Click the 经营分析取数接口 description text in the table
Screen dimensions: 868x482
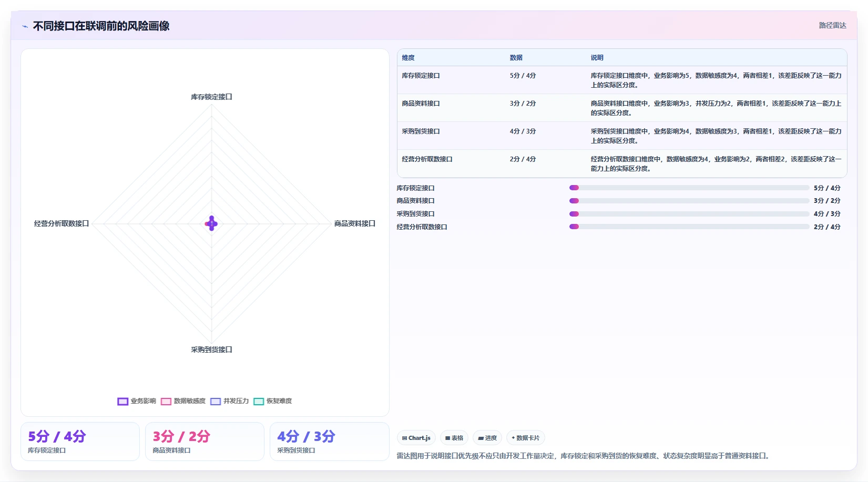coord(716,164)
